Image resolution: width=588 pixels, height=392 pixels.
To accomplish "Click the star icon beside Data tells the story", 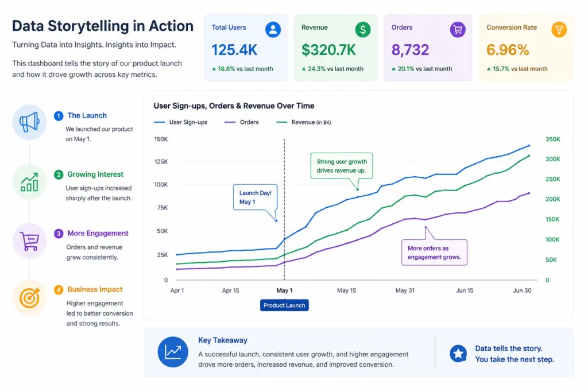I will 458,354.
